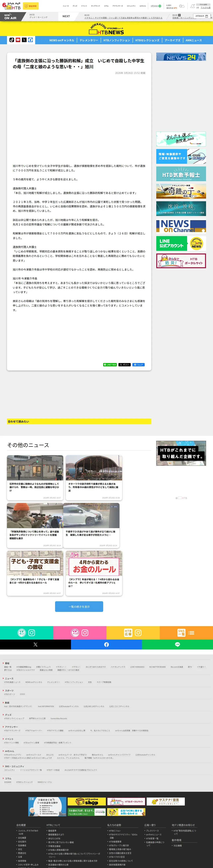The width and height of the screenshot is (213, 868).
Task: Expand the 番組 footer section
Action: (x=7, y=663)
